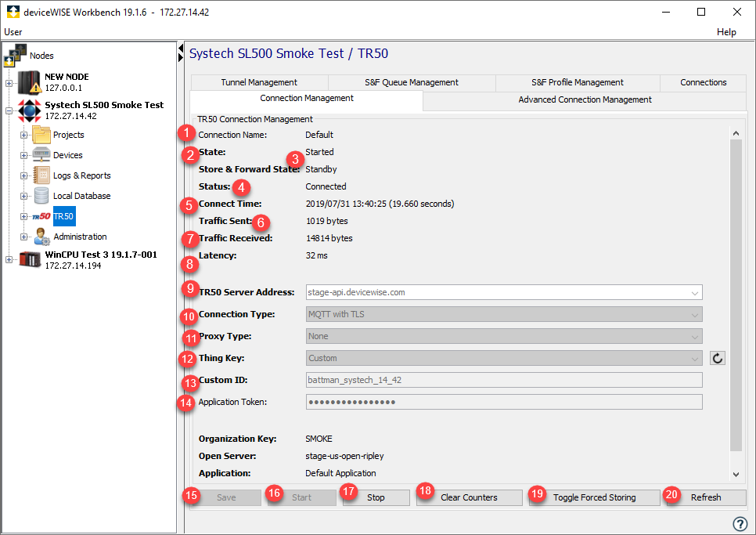Switch to the Connections tab
The width and height of the screenshot is (756, 535).
click(x=704, y=82)
